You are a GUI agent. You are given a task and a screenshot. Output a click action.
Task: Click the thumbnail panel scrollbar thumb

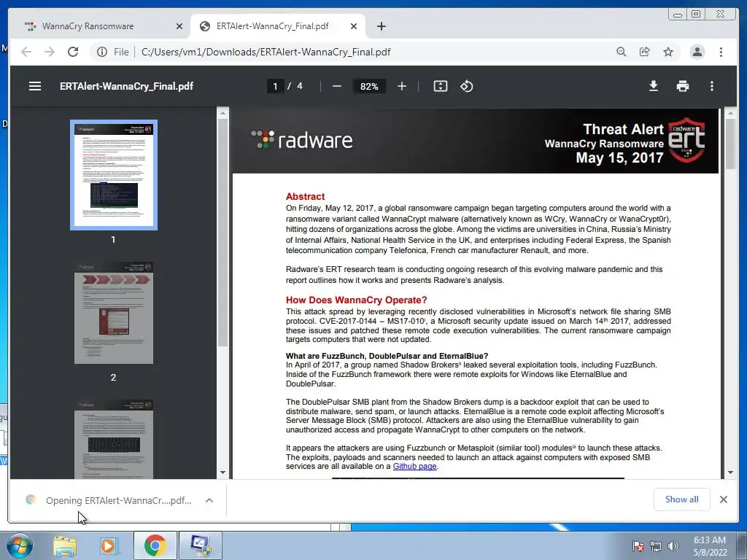222,233
